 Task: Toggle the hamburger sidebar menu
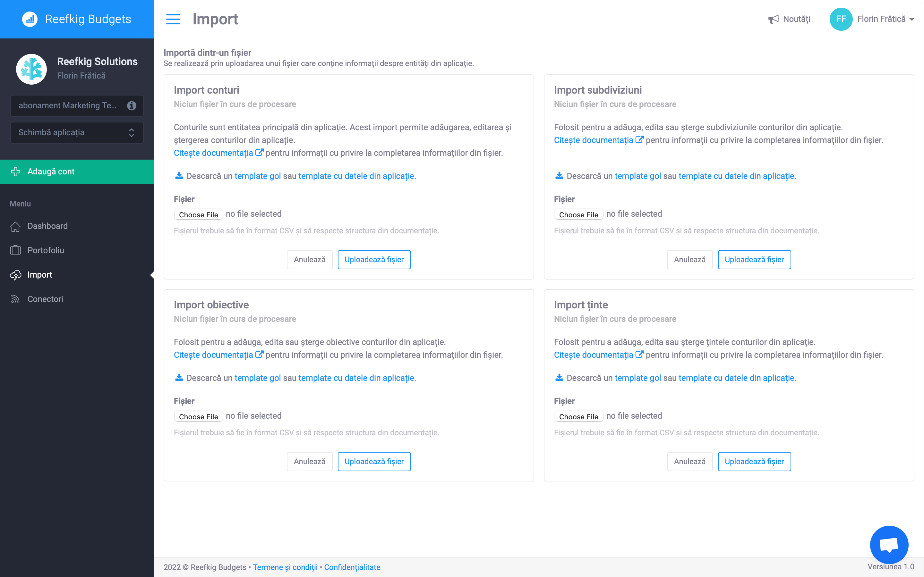click(173, 19)
